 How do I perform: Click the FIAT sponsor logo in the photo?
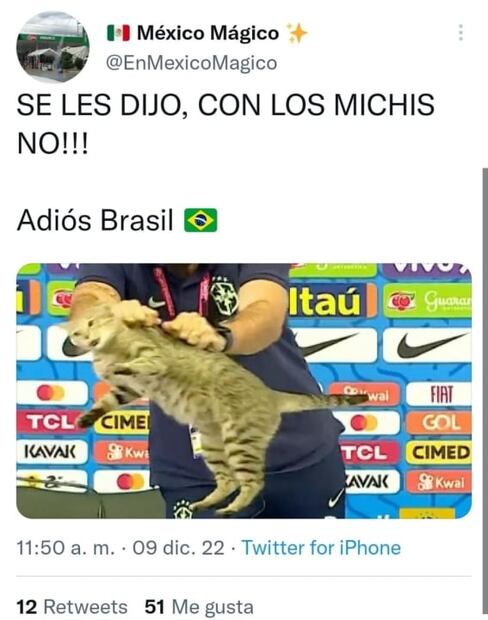pos(439,394)
